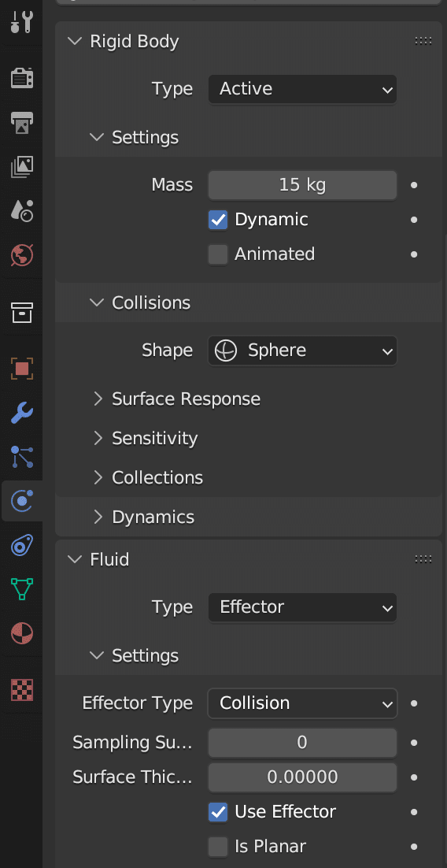Collapse the Fluid Settings subpanel
Image resolution: width=447 pixels, height=868 pixels.
(97, 655)
